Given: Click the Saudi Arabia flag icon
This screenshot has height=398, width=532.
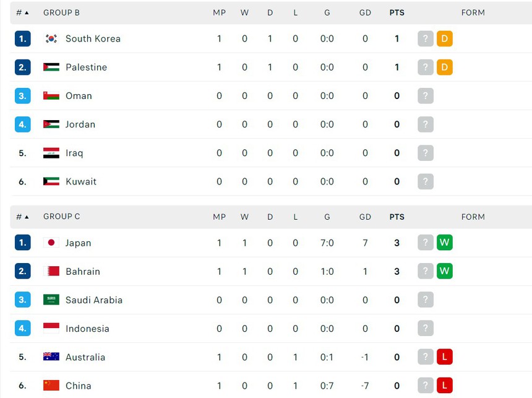Looking at the screenshot, I should 51,300.
